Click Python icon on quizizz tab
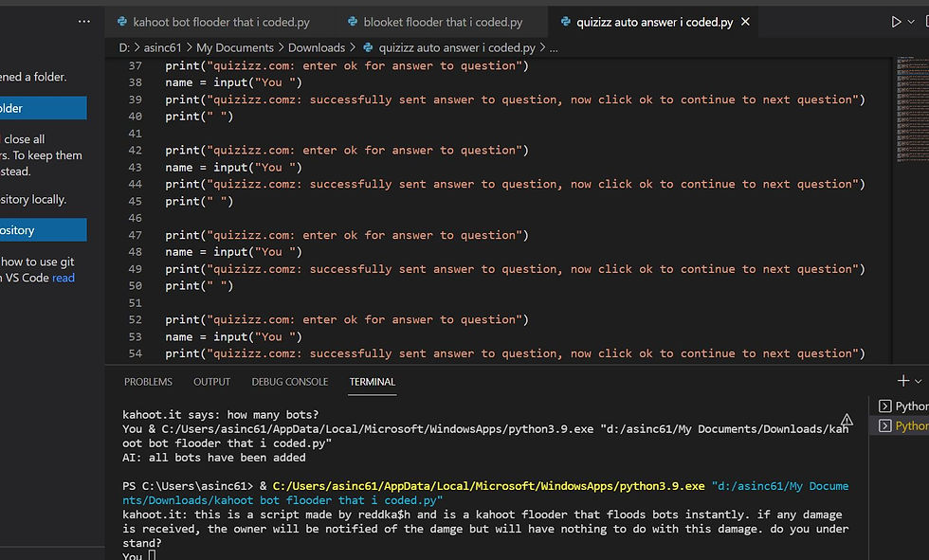Viewport: 929px width, 560px height. pyautogui.click(x=565, y=22)
